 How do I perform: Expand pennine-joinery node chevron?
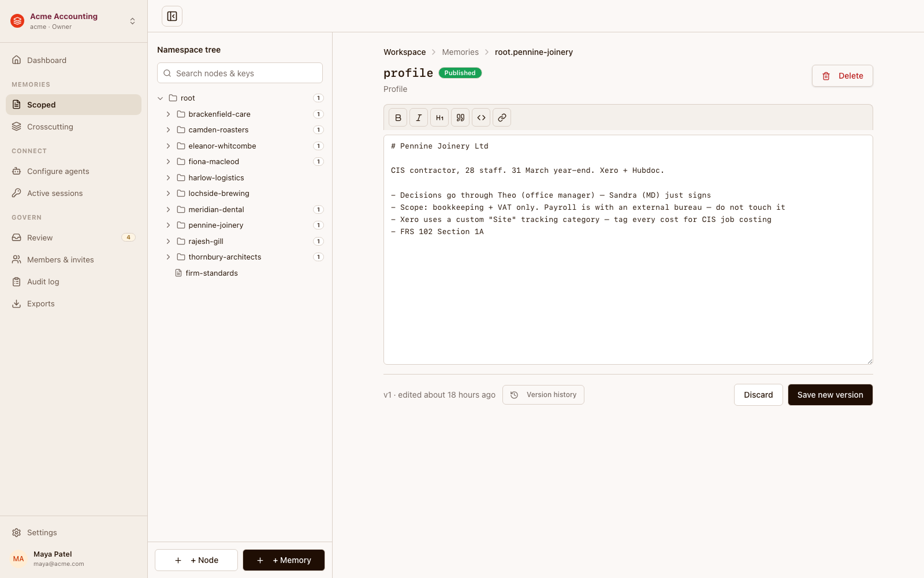168,225
